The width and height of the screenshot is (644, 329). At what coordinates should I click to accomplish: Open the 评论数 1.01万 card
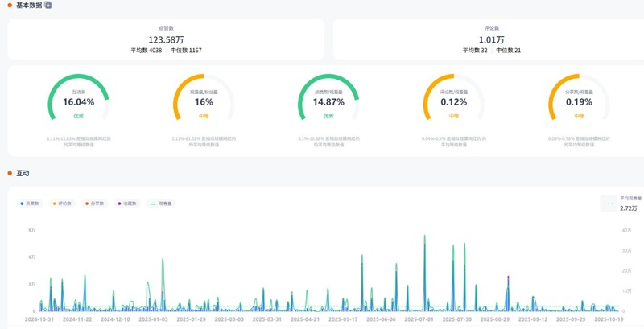[x=491, y=39]
